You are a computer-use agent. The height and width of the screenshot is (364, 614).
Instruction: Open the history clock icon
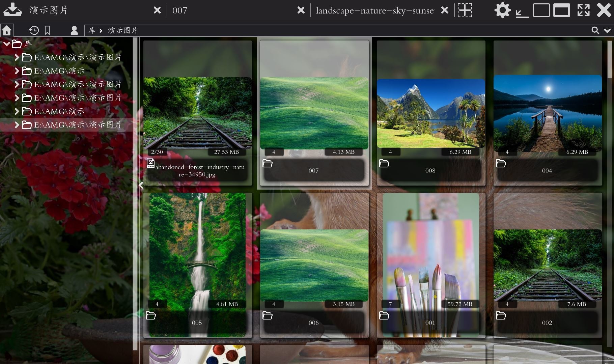point(34,30)
